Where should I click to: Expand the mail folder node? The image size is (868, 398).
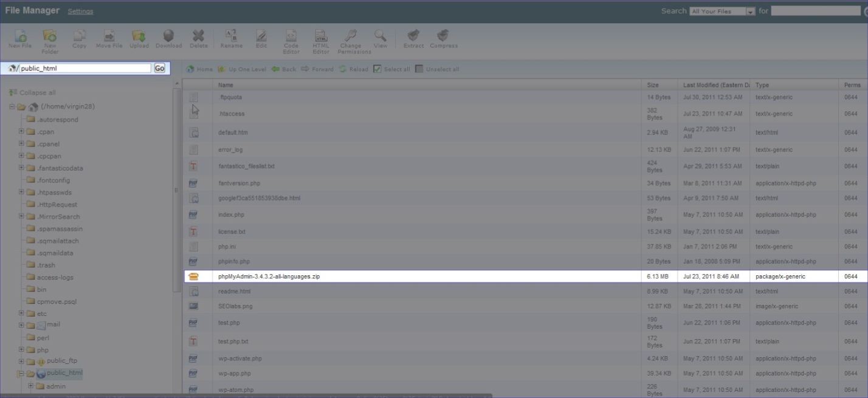point(21,324)
